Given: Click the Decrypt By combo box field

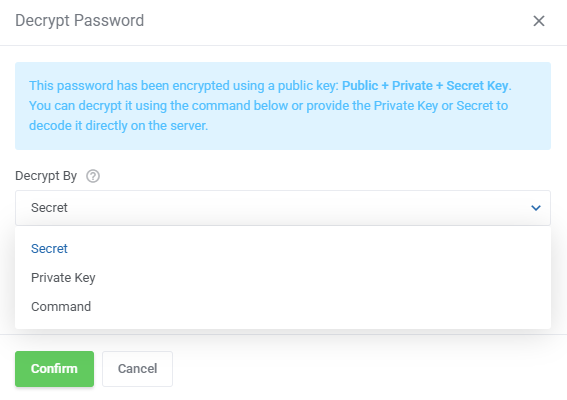Looking at the screenshot, I should [283, 208].
